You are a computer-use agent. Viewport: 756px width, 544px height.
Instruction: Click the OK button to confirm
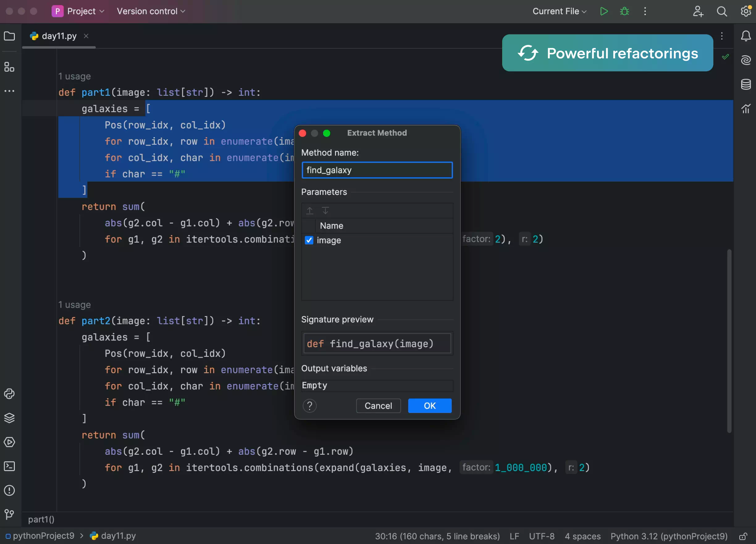click(430, 406)
